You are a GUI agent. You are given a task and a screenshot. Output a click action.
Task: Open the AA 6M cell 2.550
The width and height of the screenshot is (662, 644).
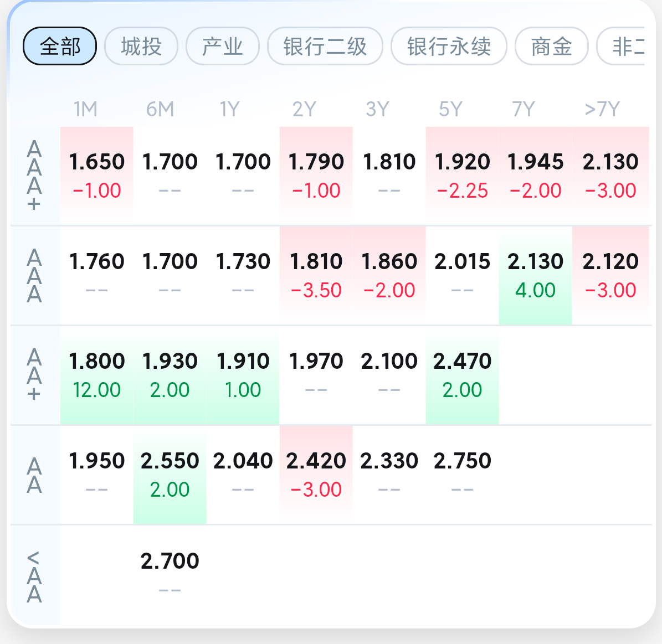click(170, 475)
